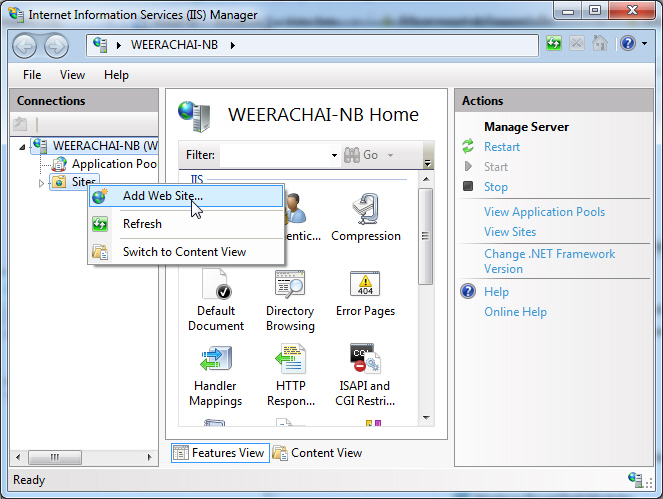Open the HTTP Response Headers feature
Viewport: 663px width, 499px height.
pos(290,376)
